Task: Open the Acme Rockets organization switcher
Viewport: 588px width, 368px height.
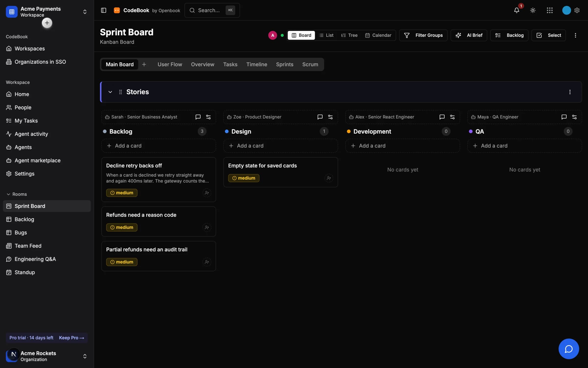Action: [47, 356]
